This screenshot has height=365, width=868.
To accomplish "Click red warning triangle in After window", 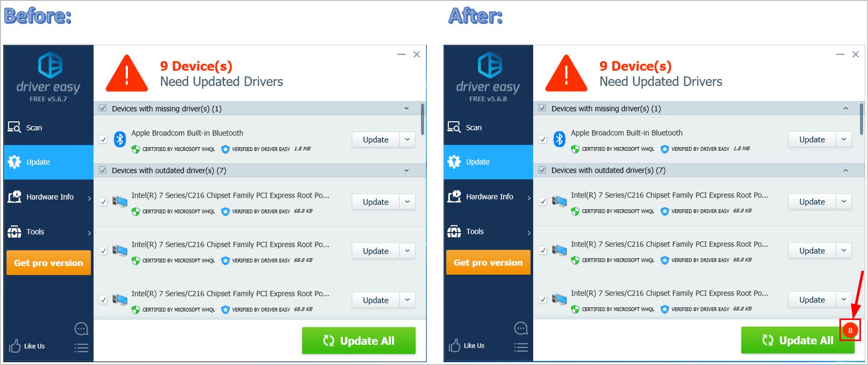I will click(x=566, y=73).
